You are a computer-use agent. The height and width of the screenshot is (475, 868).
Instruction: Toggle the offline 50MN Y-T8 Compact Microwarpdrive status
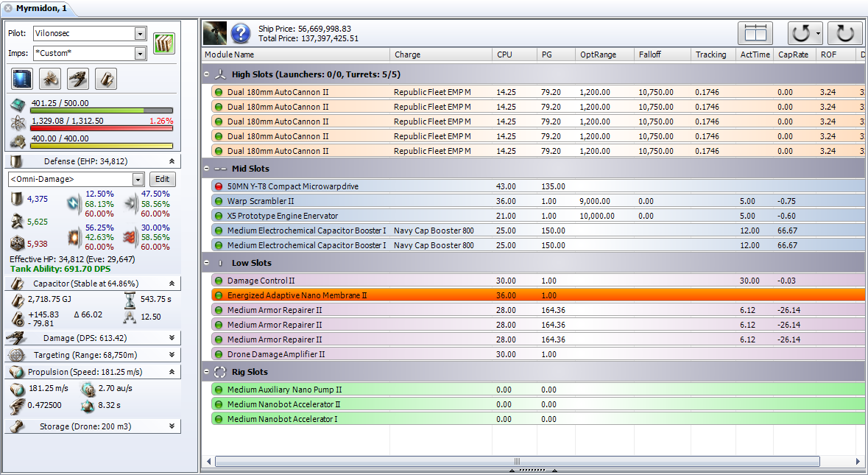(x=219, y=186)
